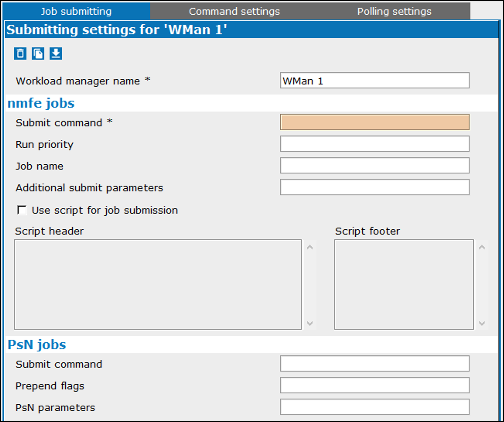The height and width of the screenshot is (422, 504).
Task: Switch to the Job submitting tab
Action: 76,11
